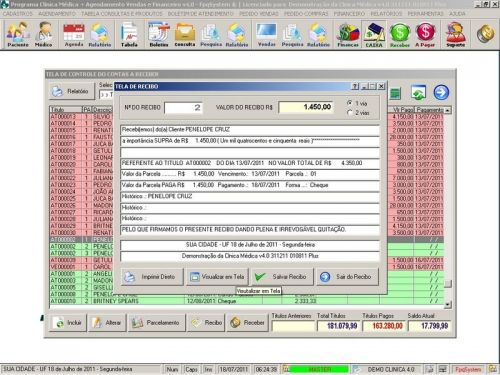Open the Médico toolbar icon

tap(44, 34)
